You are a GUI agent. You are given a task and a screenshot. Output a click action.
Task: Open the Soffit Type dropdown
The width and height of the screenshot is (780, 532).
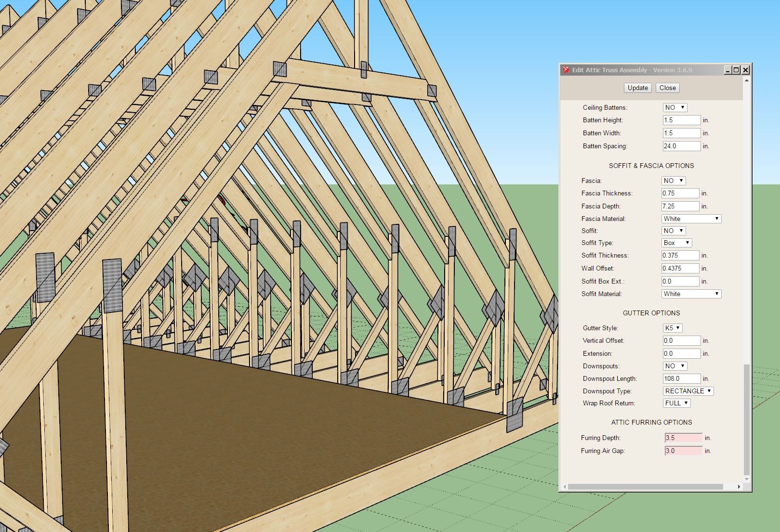tap(676, 243)
